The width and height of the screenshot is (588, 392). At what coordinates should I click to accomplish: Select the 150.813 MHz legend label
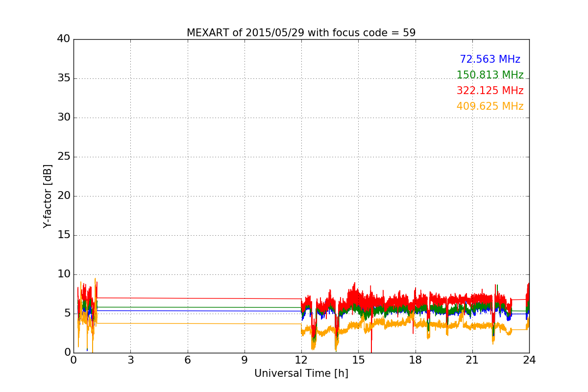pos(490,75)
